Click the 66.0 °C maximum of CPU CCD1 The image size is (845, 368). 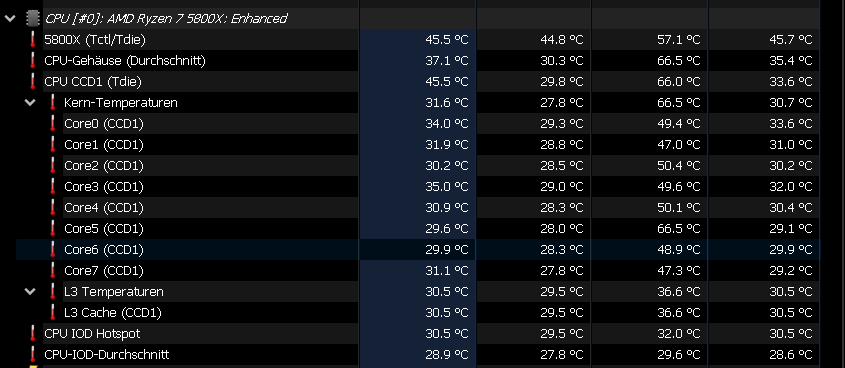(x=678, y=81)
